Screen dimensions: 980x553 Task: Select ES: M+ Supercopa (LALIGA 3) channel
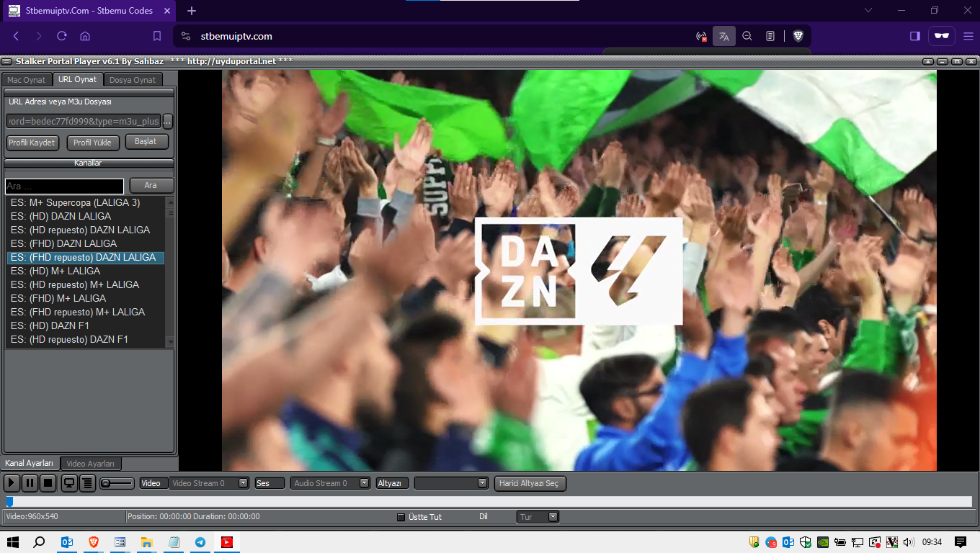[x=86, y=203]
